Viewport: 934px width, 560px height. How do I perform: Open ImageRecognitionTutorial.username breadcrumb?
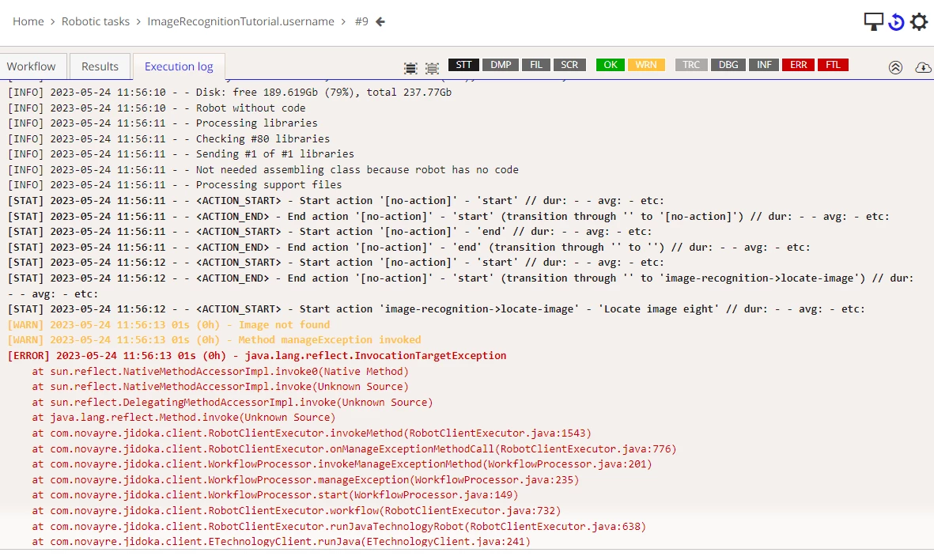pos(240,21)
